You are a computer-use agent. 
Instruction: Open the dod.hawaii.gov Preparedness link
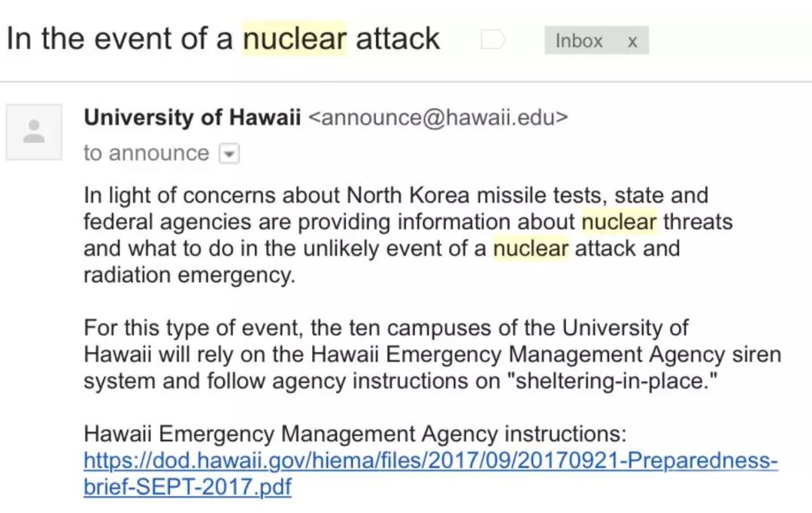[x=430, y=460]
